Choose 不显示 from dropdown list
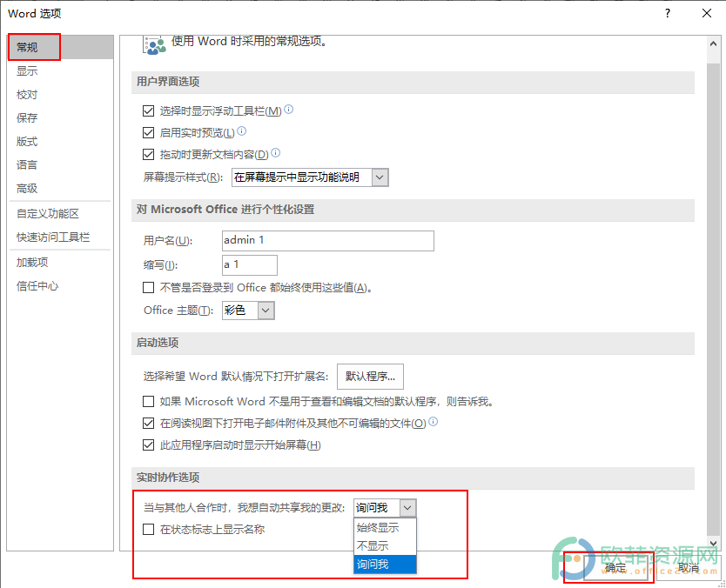726x588 pixels. [x=385, y=546]
